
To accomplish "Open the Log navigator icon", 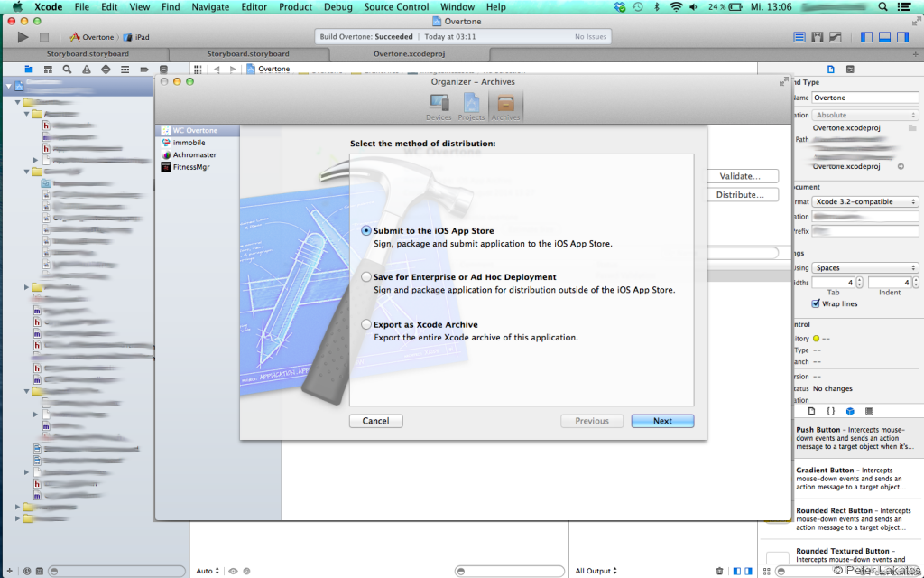I will coord(164,70).
